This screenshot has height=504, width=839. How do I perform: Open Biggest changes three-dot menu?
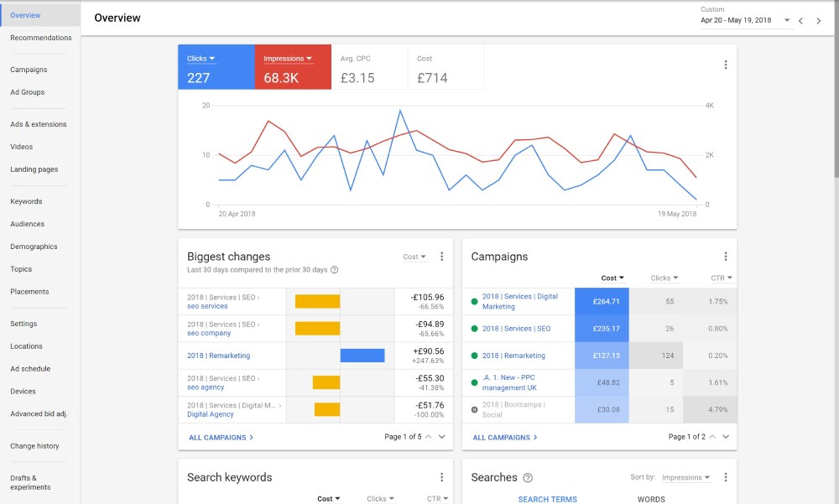point(441,257)
